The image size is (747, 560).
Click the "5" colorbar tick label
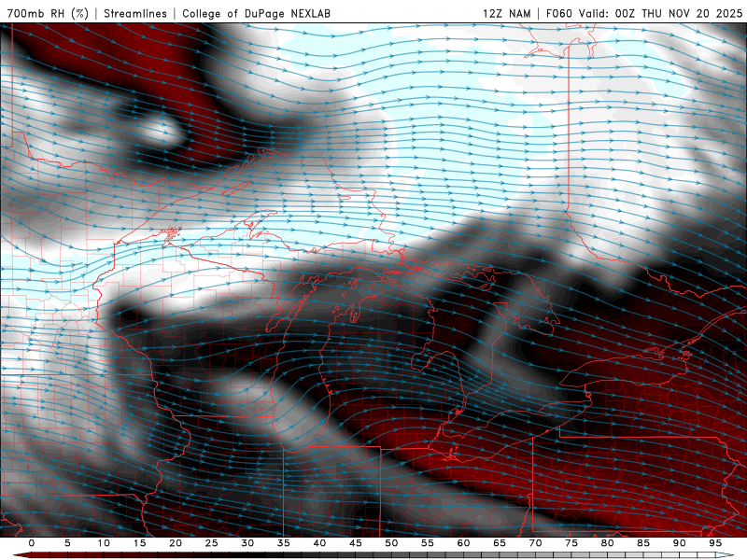pos(67,543)
